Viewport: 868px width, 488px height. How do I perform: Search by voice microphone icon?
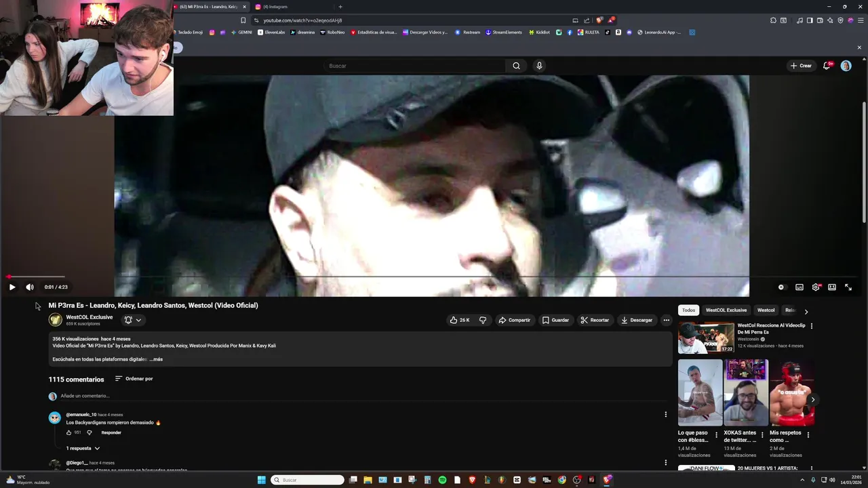539,66
